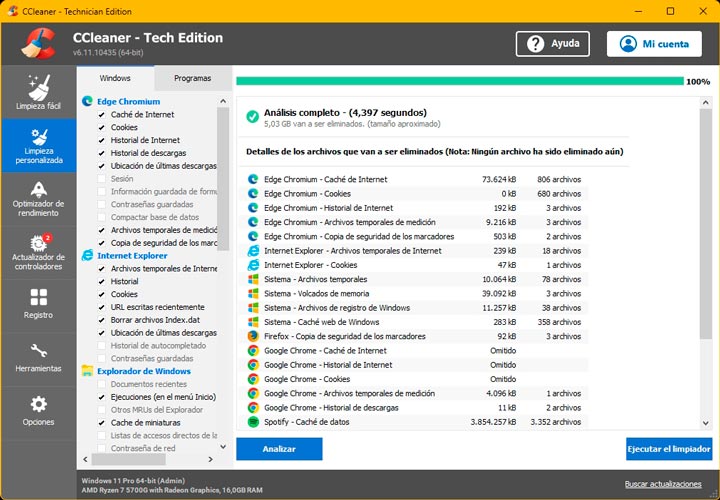Toggle Edge Chromium Historial de Internet checkbox
720x500 pixels.
click(x=101, y=140)
